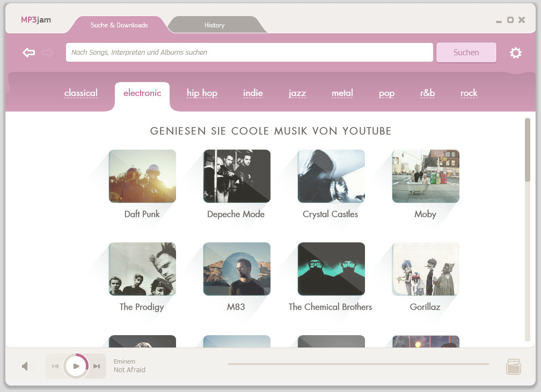Image resolution: width=541 pixels, height=392 pixels.
Task: Switch to the History tab
Action: 214,25
